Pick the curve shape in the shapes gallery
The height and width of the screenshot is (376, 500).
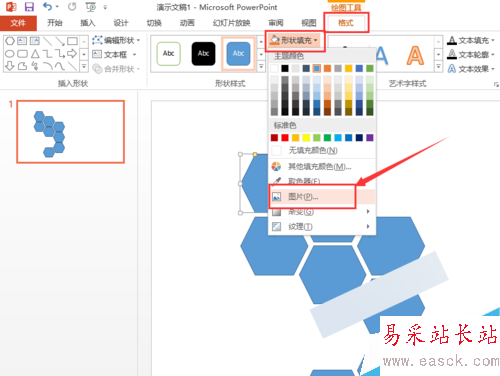point(60,66)
